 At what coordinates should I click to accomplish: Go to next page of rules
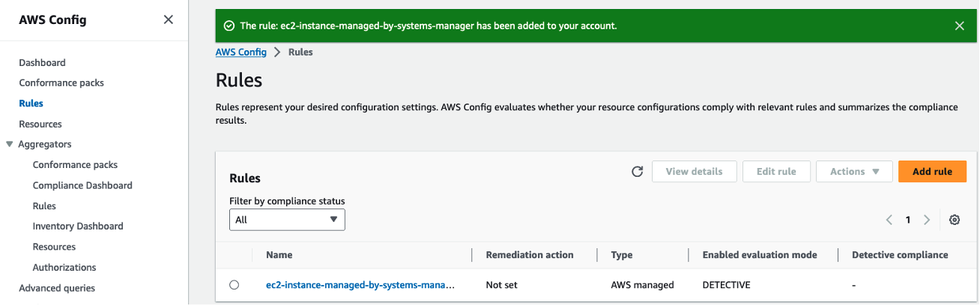click(927, 220)
